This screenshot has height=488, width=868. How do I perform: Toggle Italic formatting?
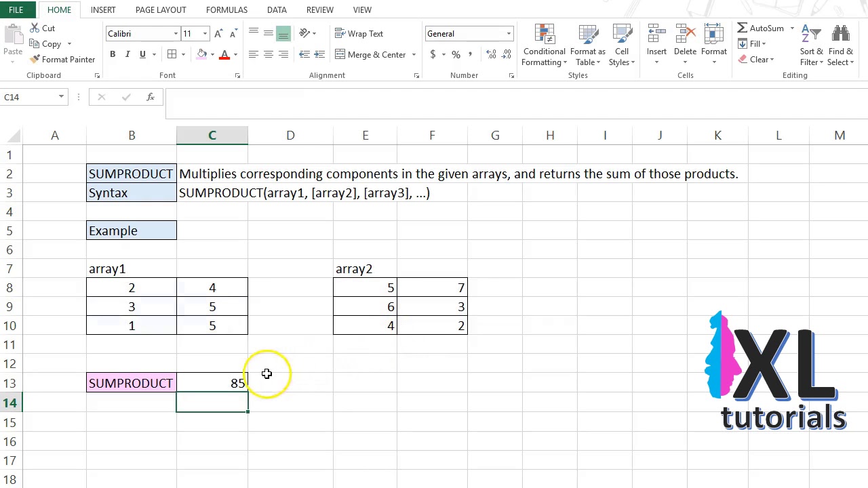[x=127, y=54]
